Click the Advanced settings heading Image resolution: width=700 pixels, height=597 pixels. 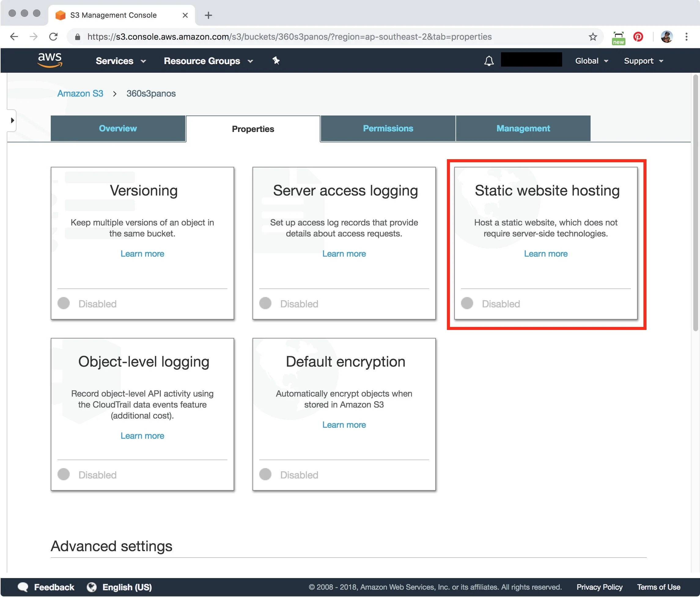coord(112,546)
